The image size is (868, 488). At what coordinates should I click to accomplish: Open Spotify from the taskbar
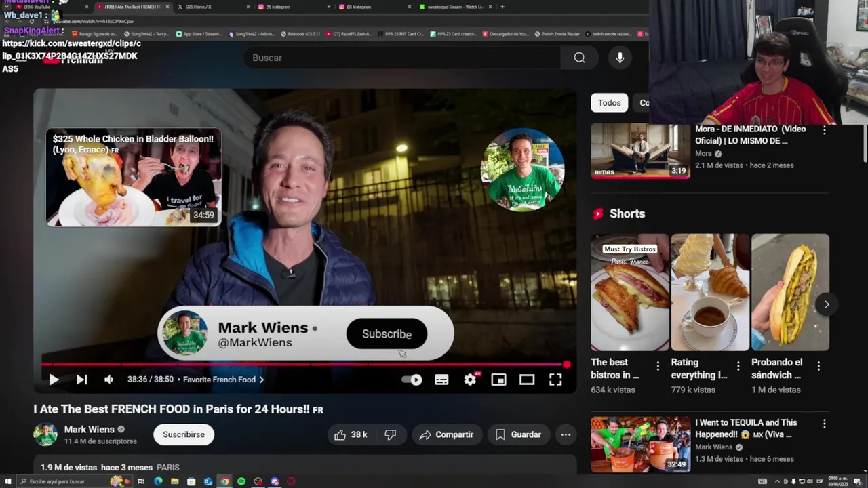[241, 481]
